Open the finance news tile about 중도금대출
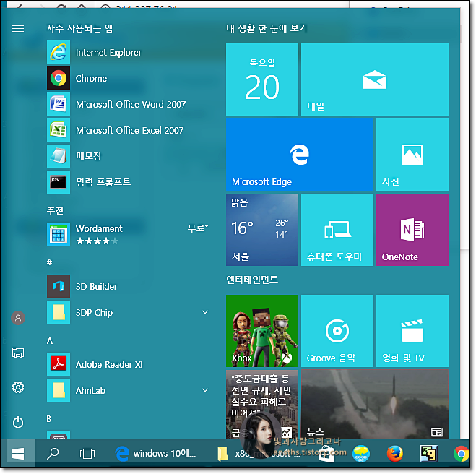The width and height of the screenshot is (476, 474). pyautogui.click(x=262, y=404)
